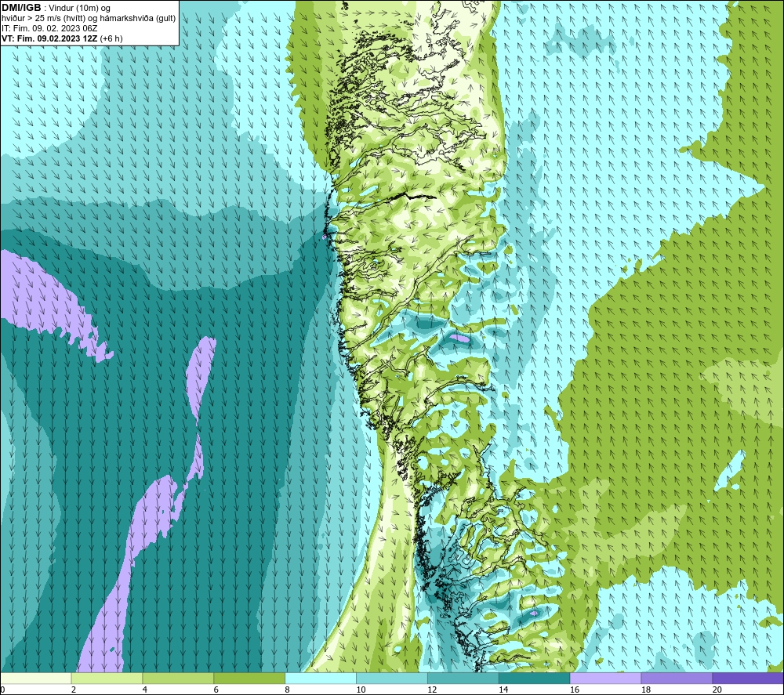
Task: Click the scale label '2'
Action: pyautogui.click(x=74, y=690)
